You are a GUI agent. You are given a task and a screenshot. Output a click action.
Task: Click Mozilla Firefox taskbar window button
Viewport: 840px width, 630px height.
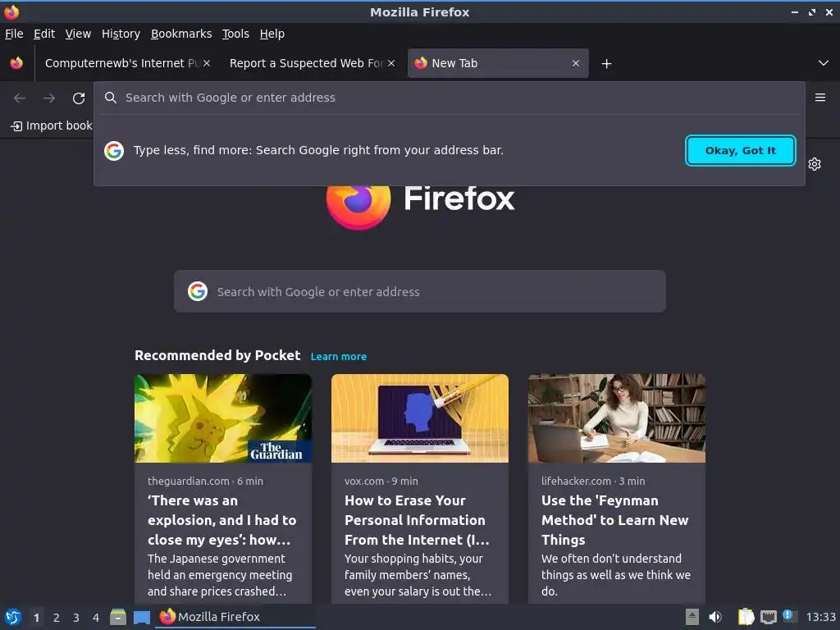coord(235,617)
